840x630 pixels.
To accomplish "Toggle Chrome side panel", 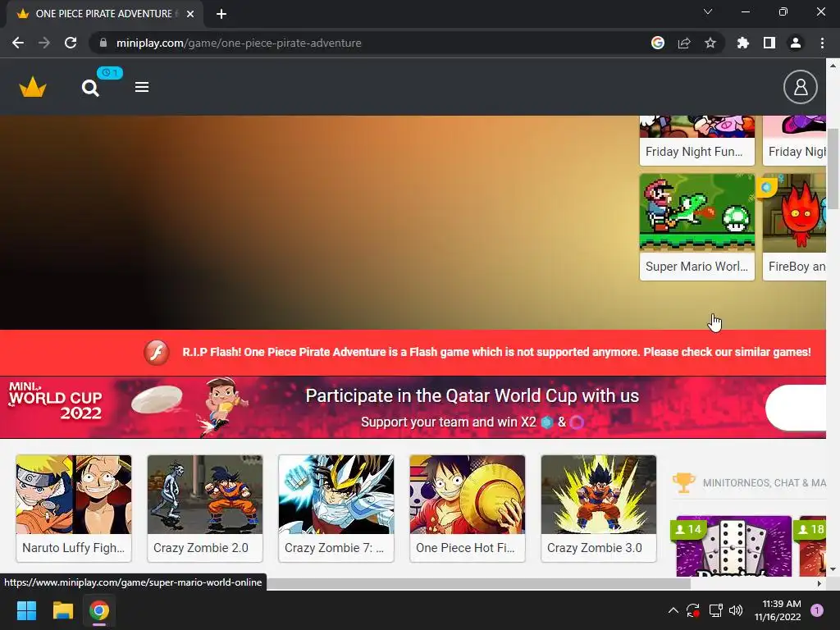I will point(769,43).
